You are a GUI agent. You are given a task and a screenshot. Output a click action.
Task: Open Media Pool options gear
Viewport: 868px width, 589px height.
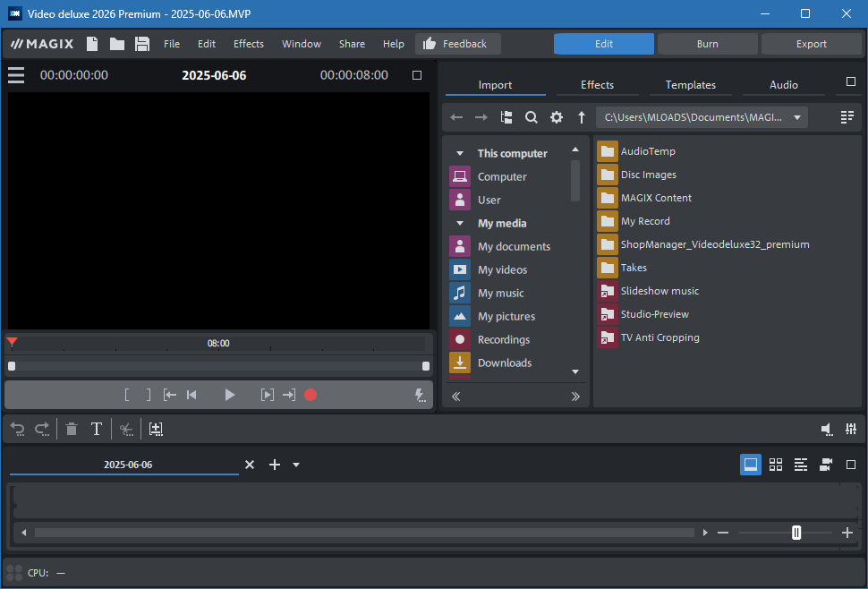557,117
